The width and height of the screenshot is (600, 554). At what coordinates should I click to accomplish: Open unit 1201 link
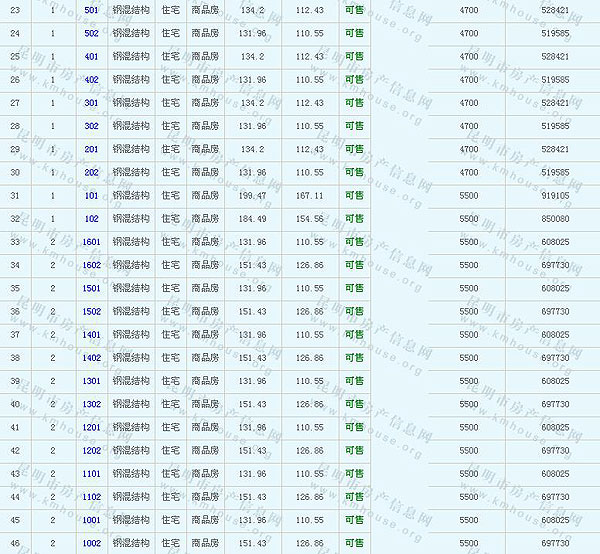(x=91, y=427)
